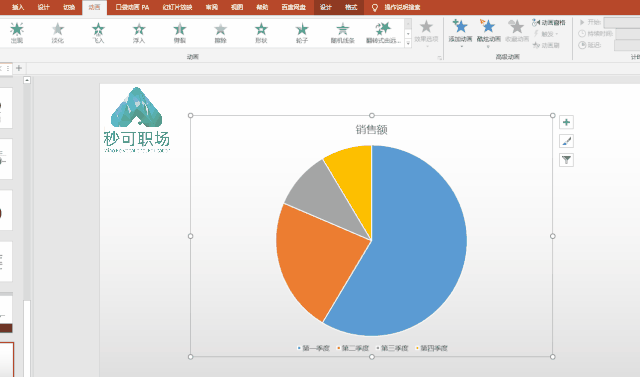Click the 秒可职场 logo image on slide
The height and width of the screenshot is (377, 640).
point(137,120)
